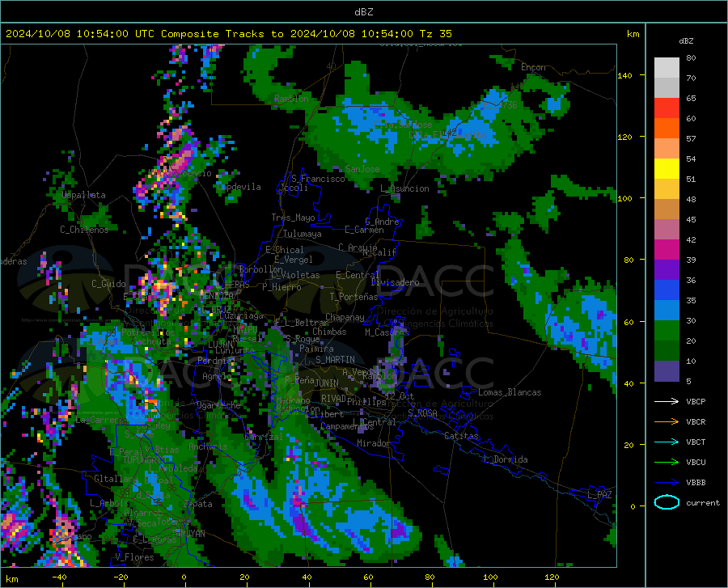Click the 'Chapanay' place label
The height and width of the screenshot is (588, 728).
pyautogui.click(x=345, y=317)
